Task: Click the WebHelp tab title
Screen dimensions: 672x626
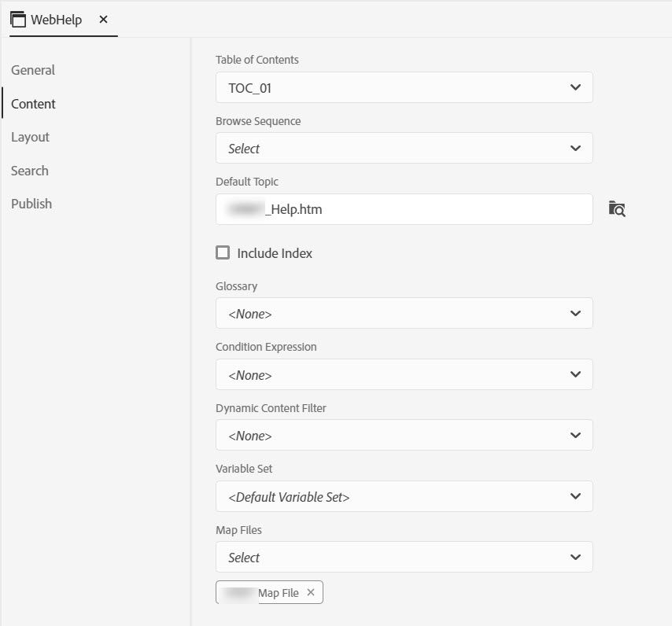Action: click(56, 20)
